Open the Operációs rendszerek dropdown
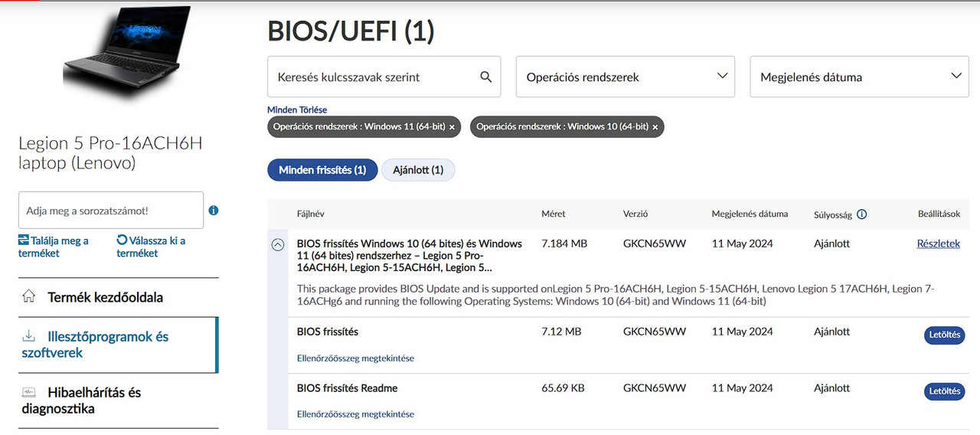Viewport: 980px width, 435px height. point(626,77)
